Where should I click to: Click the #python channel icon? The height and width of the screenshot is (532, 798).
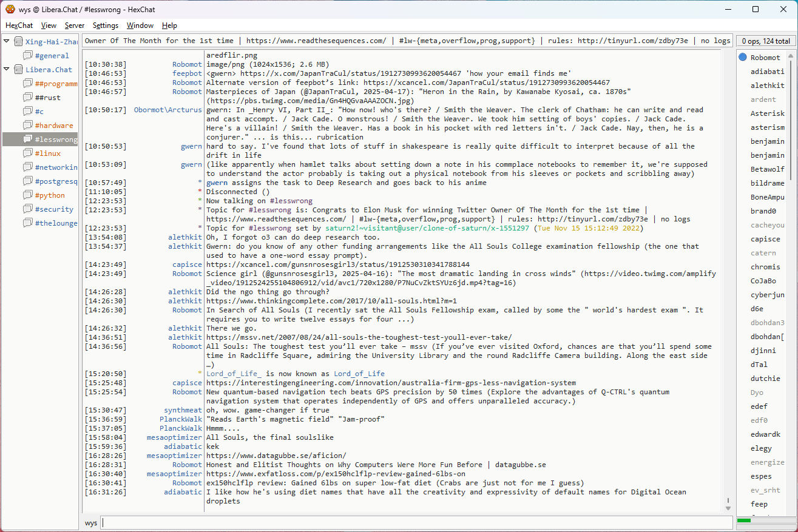coord(28,195)
